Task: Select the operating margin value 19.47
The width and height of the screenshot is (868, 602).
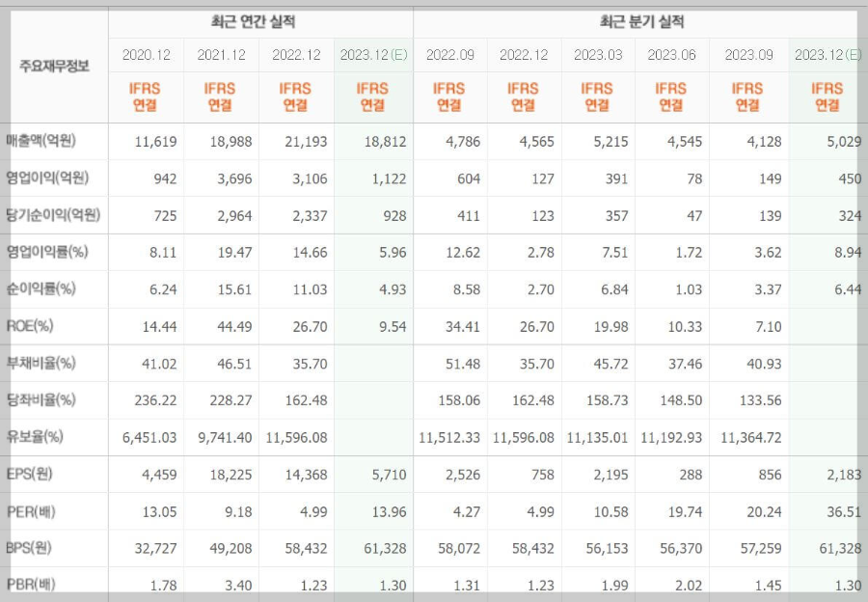Action: [x=234, y=253]
